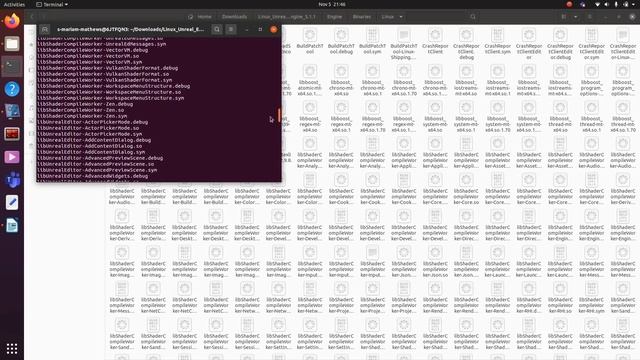Select the libboost_thread-mt-x64.so.1.70 file
The image size is (640, 360).
pos(623,116)
